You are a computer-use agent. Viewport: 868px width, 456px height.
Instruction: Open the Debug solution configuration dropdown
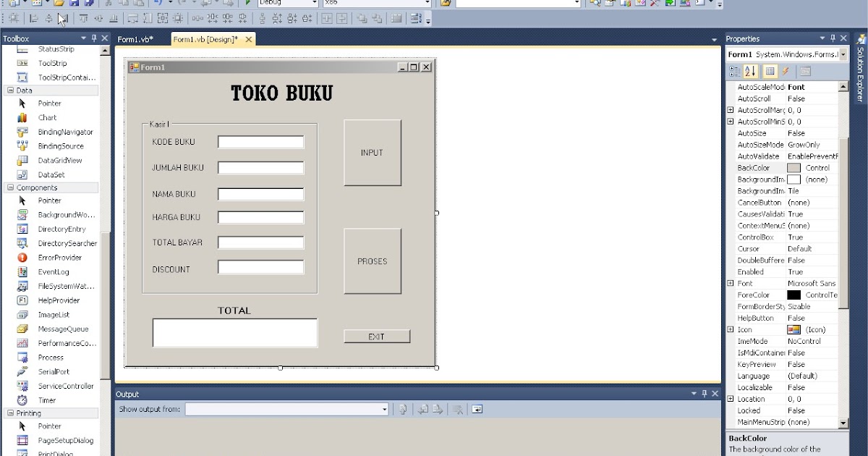coord(314,3)
